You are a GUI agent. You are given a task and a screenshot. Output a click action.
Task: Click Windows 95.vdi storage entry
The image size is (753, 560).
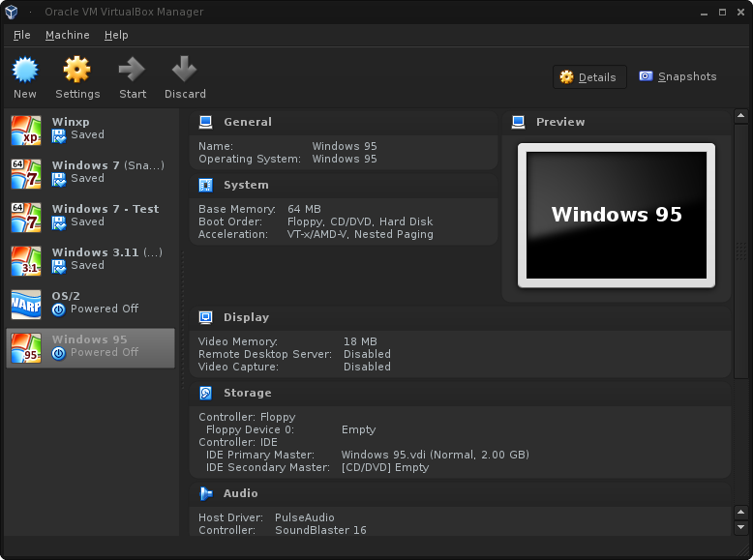coord(436,455)
